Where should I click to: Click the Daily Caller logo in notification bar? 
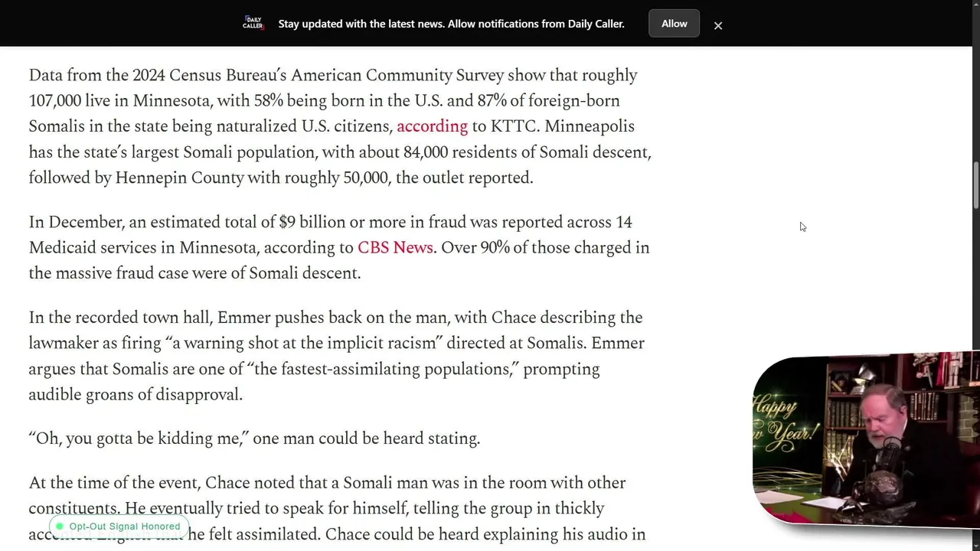click(253, 23)
